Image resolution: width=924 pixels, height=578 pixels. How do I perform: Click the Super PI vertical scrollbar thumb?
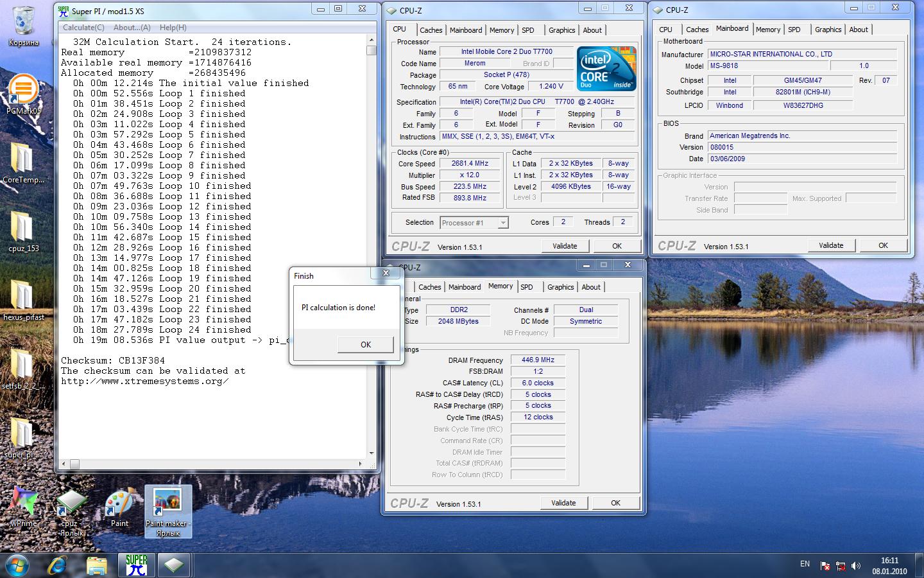tap(372, 50)
